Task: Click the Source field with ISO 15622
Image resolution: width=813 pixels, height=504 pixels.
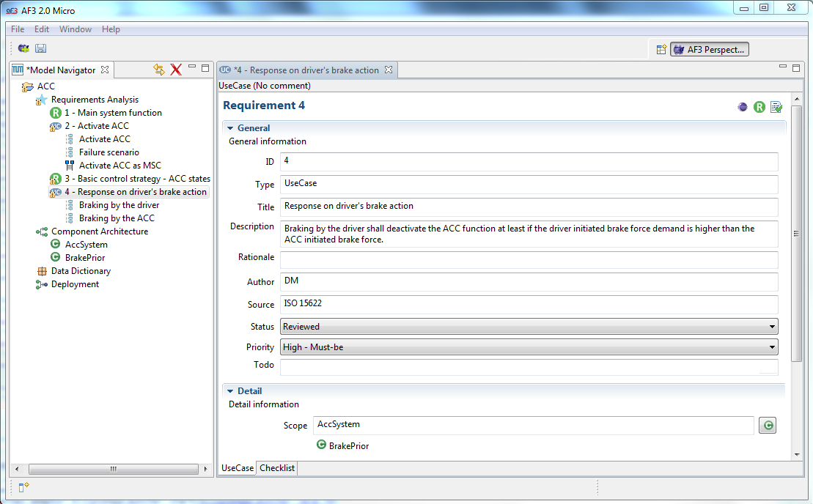Action: [529, 305]
